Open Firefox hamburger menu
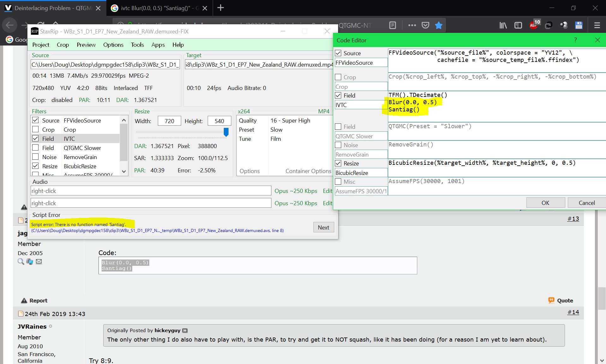This screenshot has height=364, width=606. coord(597,25)
